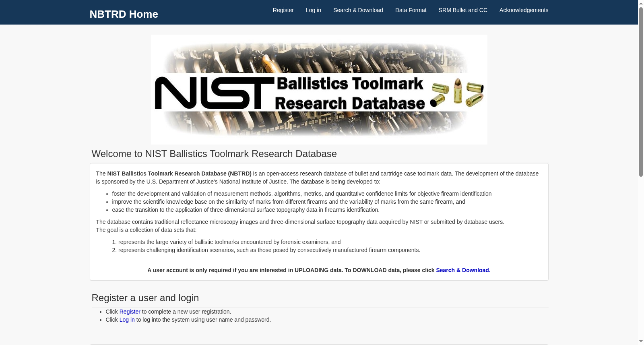Click the sentence 'The goal is a collection of data sets that:'
644x345 pixels.
coord(146,230)
